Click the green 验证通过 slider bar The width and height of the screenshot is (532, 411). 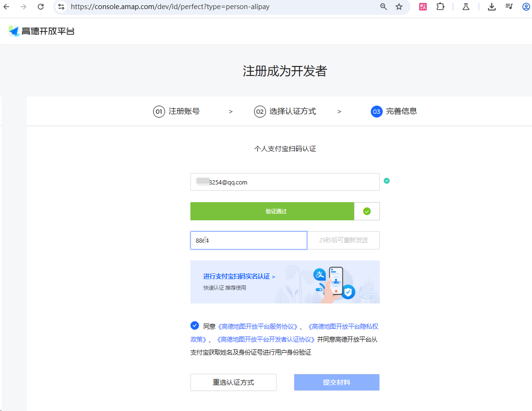[x=272, y=211]
